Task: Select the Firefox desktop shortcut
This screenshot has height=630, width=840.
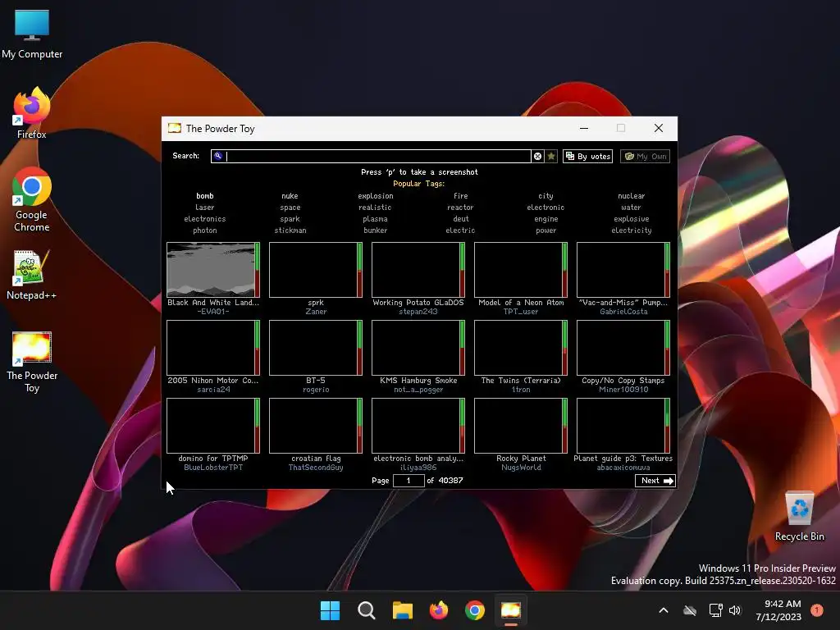Action: tap(32, 113)
